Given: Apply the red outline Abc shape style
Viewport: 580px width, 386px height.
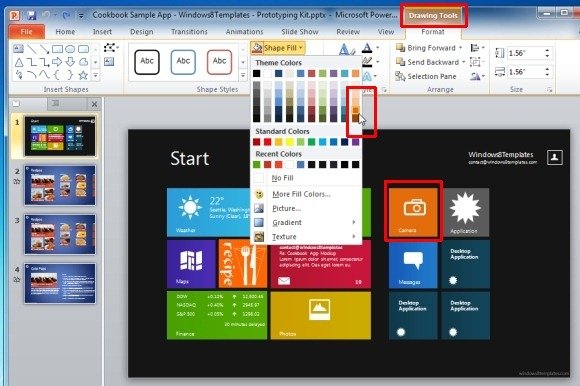Looking at the screenshot, I should [219, 62].
